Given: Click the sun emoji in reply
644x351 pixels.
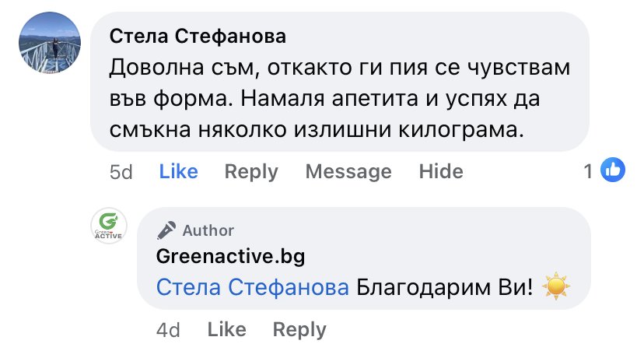Looking at the screenshot, I should coord(556,286).
